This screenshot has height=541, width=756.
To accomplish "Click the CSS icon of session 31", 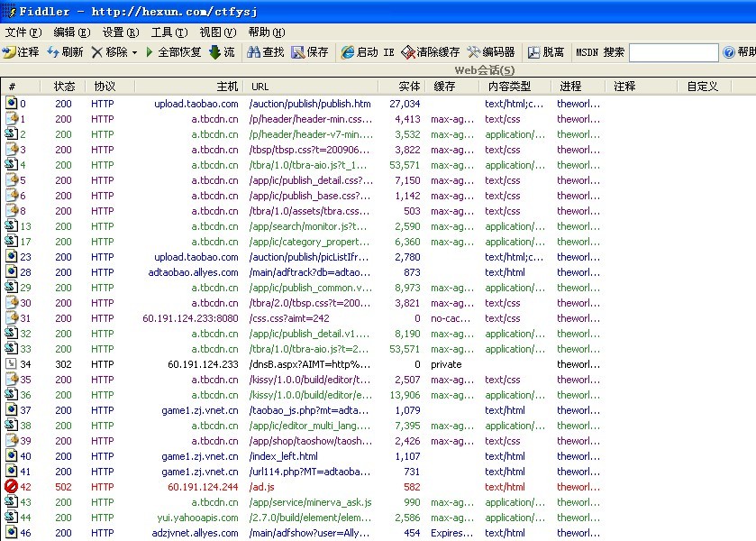I will tap(11, 317).
